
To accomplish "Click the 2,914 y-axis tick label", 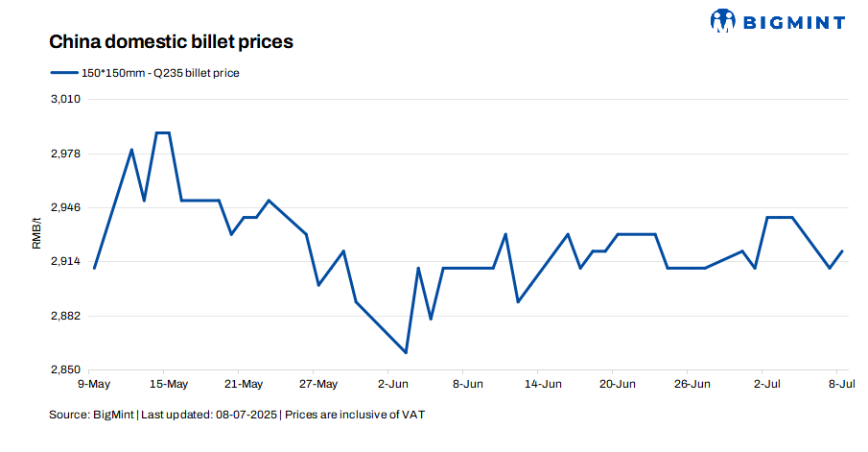I will (65, 262).
